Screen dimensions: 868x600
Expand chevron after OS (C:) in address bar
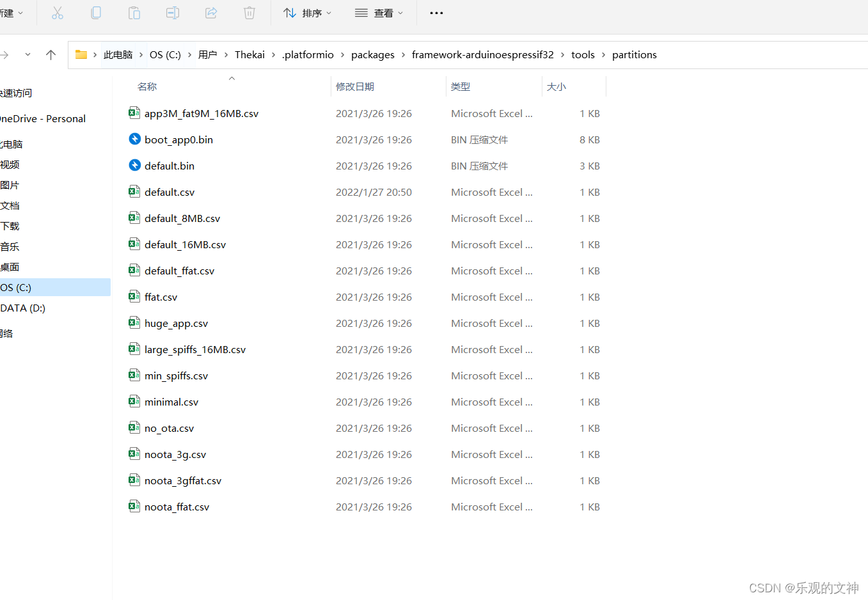pyautogui.click(x=190, y=55)
